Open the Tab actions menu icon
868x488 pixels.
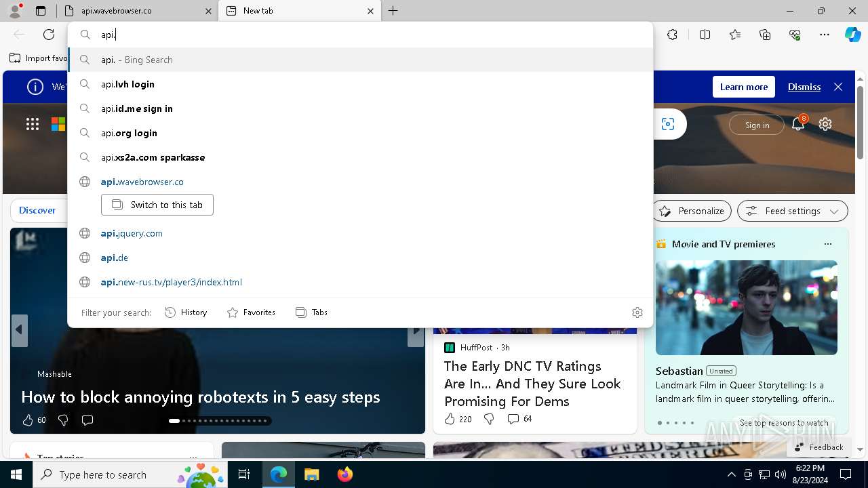41,11
